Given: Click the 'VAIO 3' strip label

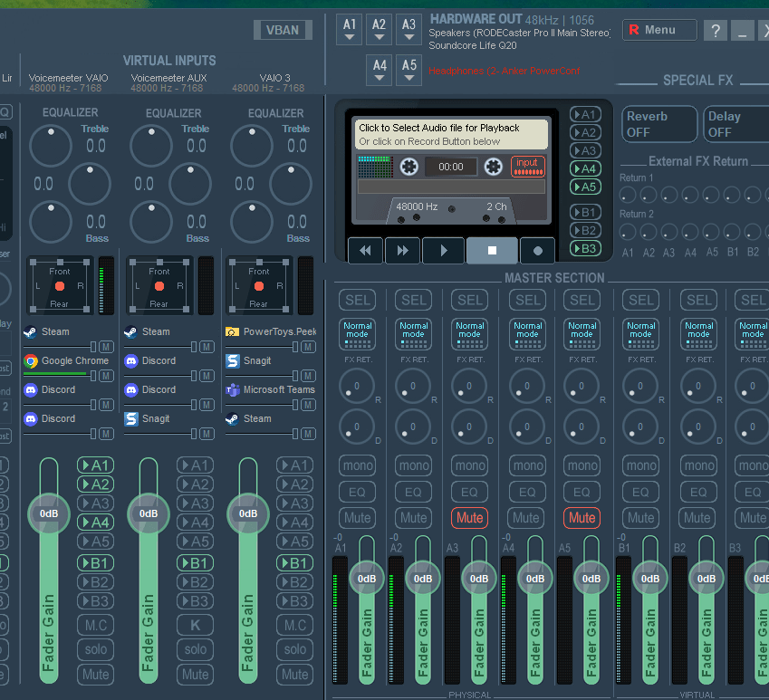Looking at the screenshot, I should (x=274, y=79).
